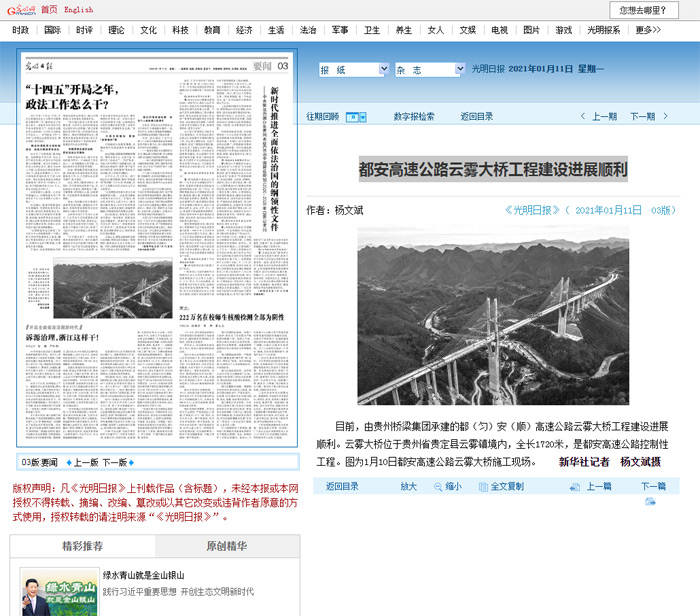Viewport: 700px width, 616px height.
Task: Click the magnifier icon next to 缩小
Action: [438, 487]
